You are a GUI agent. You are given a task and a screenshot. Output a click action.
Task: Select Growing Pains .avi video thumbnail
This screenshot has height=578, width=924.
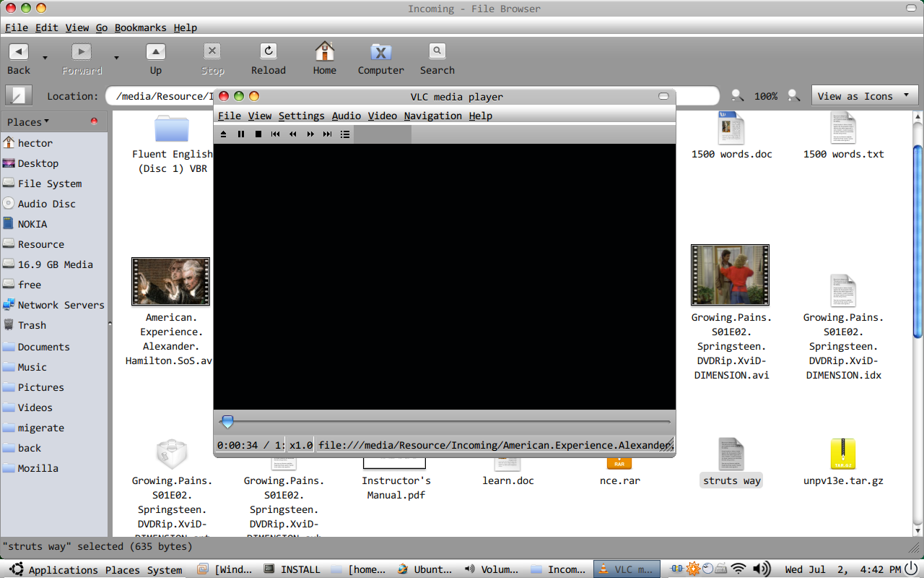(x=730, y=275)
